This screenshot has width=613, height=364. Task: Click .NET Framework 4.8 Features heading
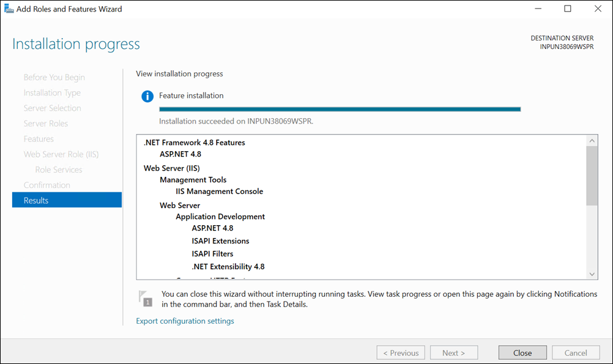[x=194, y=143]
